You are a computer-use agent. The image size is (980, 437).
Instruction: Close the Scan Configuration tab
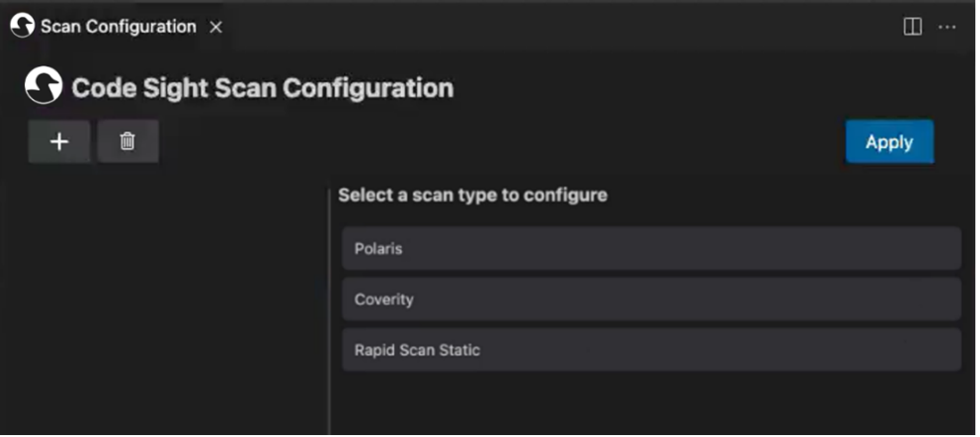tap(215, 27)
